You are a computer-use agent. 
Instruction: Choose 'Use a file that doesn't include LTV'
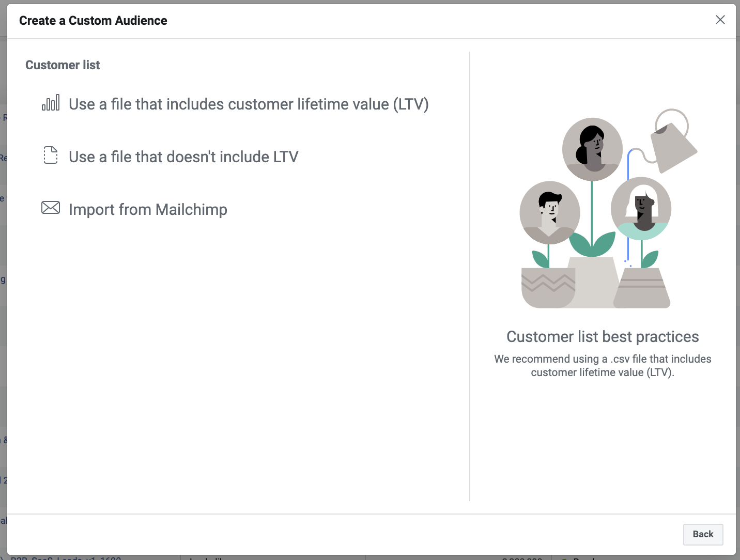click(183, 157)
